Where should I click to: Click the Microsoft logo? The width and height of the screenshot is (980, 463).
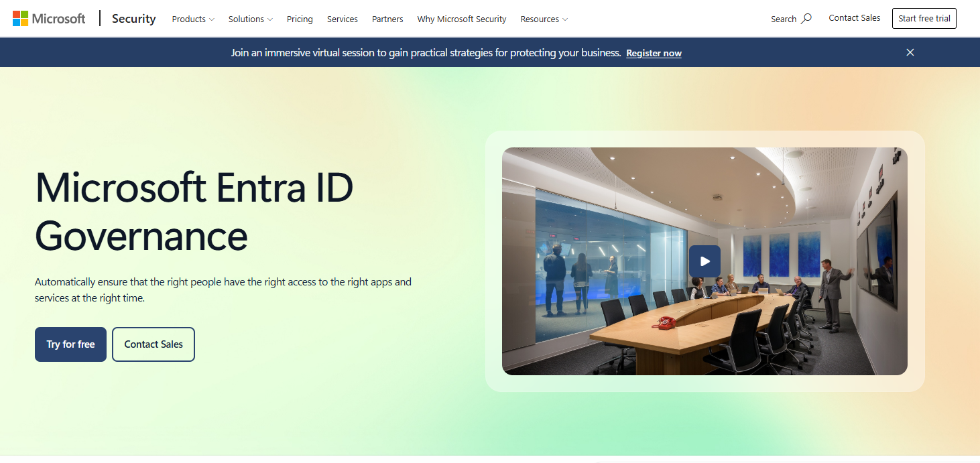point(49,19)
